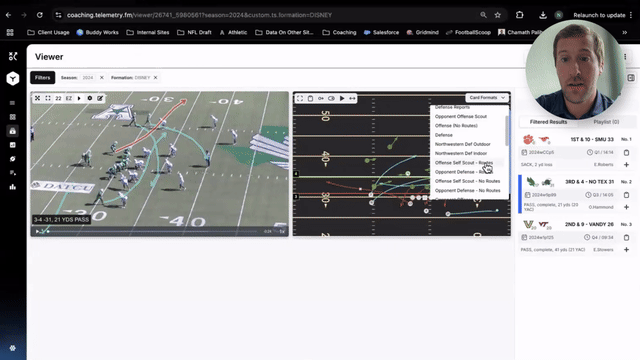Viewport: 640px width, 360px height.
Task: Switch to the Filtered Results tab
Action: point(548,122)
